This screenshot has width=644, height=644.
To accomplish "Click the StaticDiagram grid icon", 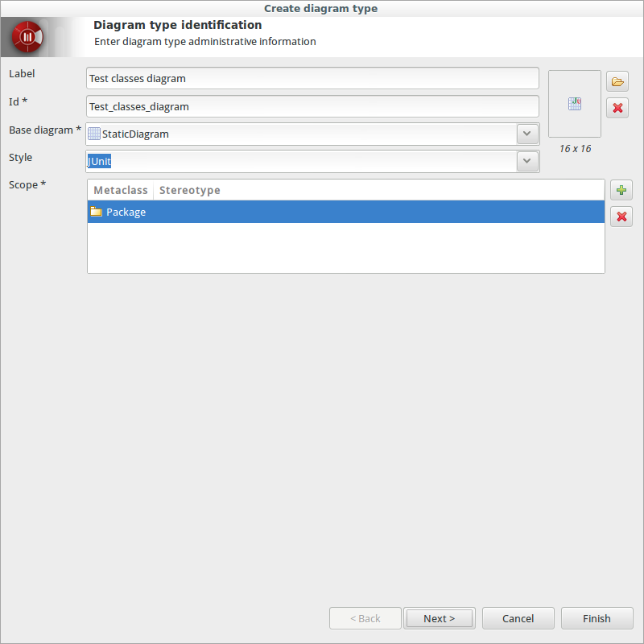I will pos(94,134).
